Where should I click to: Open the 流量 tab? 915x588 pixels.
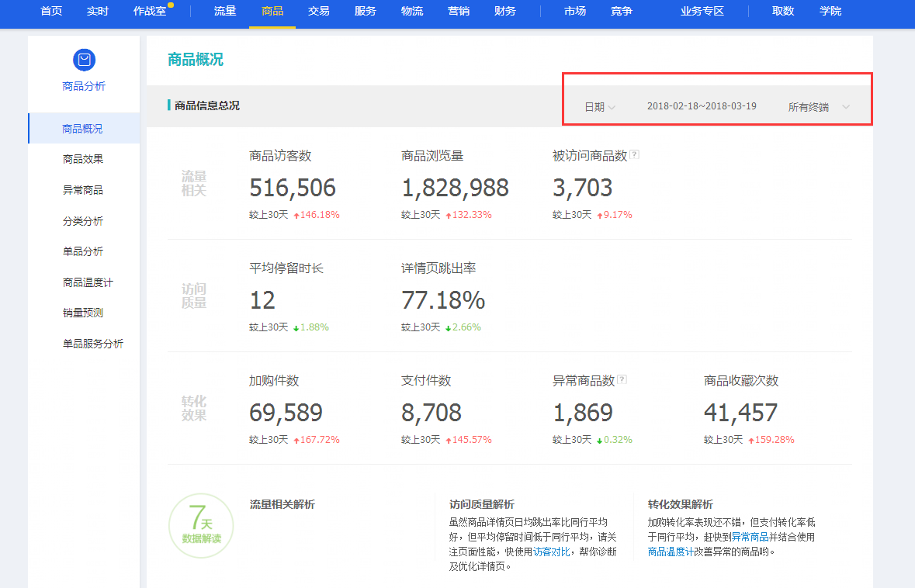coord(225,11)
